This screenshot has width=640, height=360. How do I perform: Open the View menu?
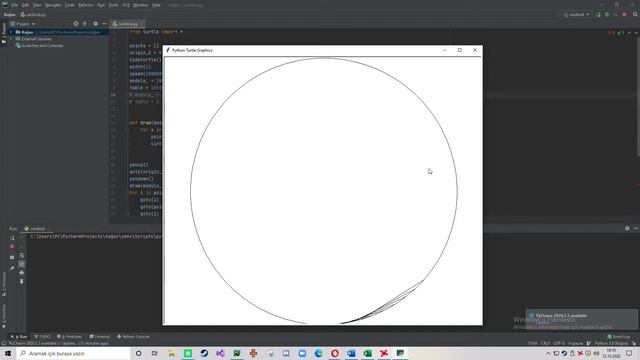(x=37, y=5)
